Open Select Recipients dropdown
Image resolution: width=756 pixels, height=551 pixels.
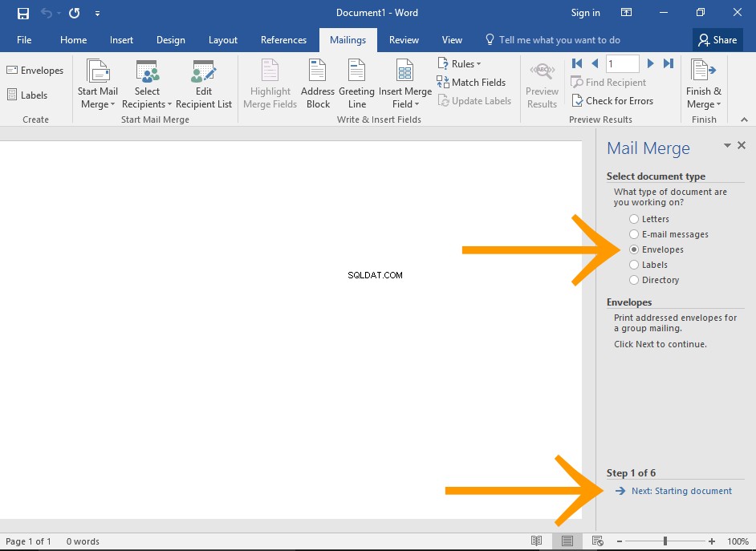(x=147, y=84)
